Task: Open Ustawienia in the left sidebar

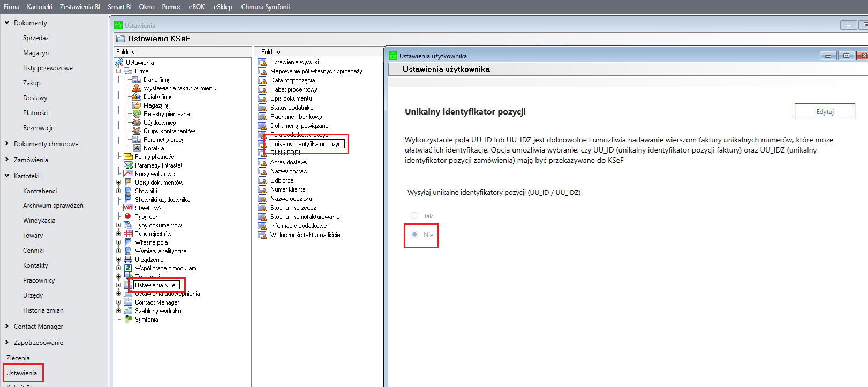Action: click(x=22, y=373)
